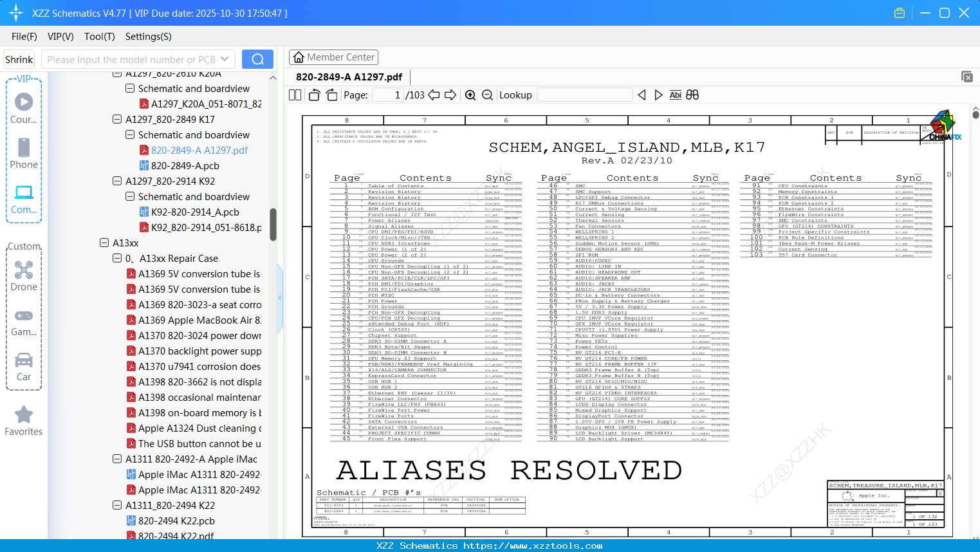Focus the page number input field
980x552 pixels.
[x=387, y=95]
